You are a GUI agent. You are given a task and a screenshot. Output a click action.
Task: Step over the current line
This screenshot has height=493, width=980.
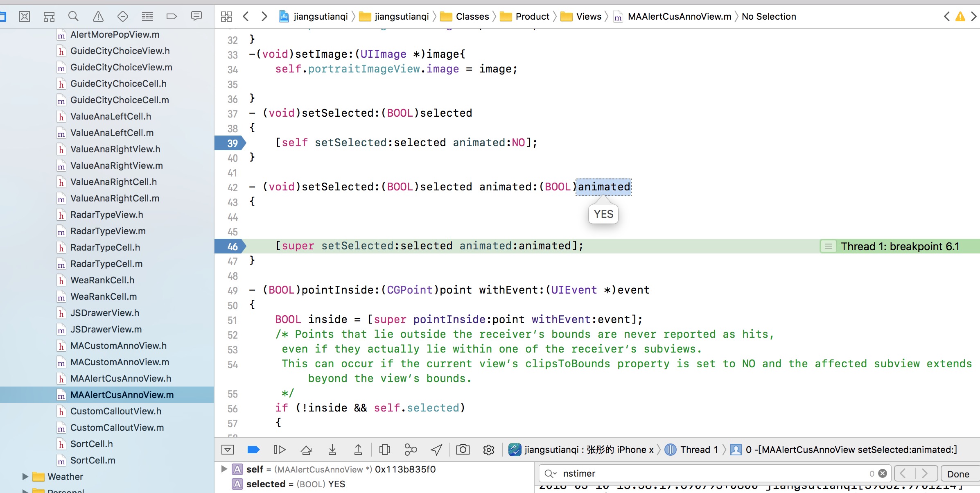click(x=306, y=450)
